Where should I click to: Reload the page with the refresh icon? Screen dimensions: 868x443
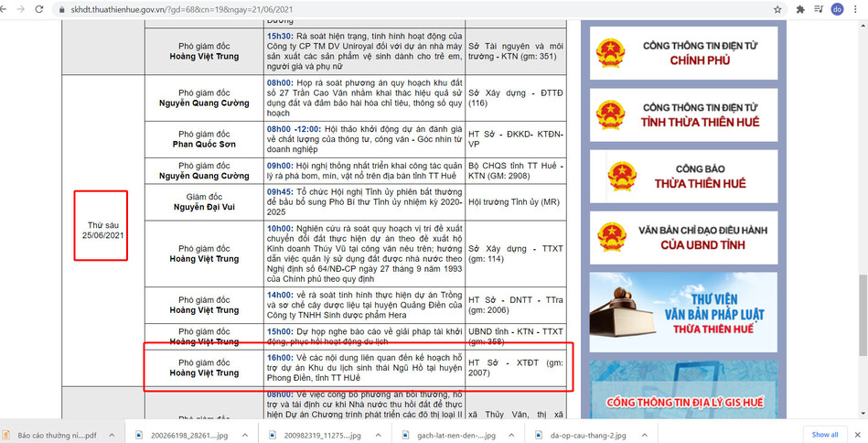click(x=39, y=9)
